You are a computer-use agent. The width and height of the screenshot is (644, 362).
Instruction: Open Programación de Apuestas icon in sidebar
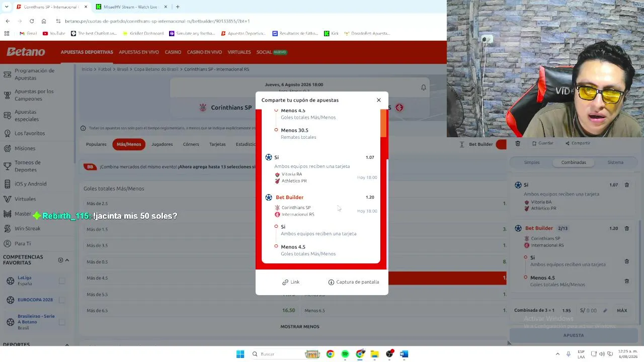[x=8, y=74]
